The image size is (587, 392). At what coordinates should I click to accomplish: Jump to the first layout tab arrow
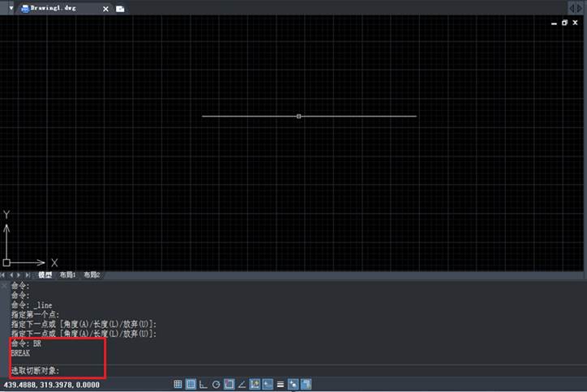pyautogui.click(x=4, y=275)
